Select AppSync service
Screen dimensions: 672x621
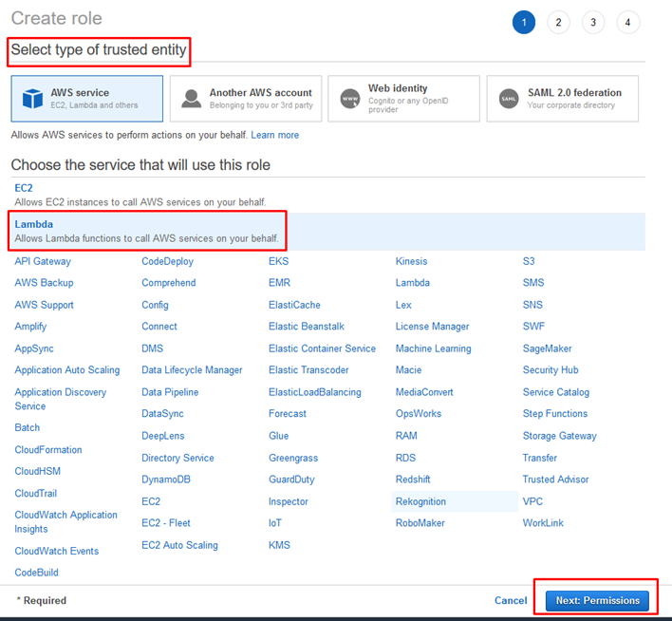point(34,348)
